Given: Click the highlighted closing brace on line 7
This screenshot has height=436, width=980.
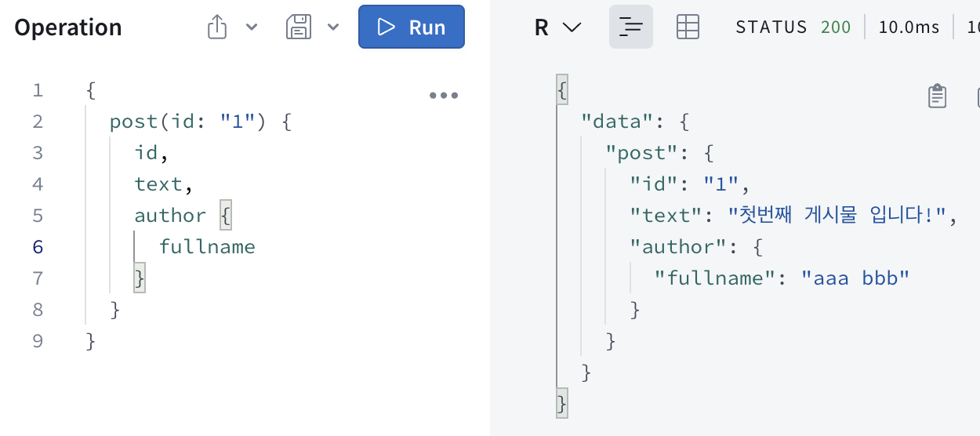Looking at the screenshot, I should 140,278.
